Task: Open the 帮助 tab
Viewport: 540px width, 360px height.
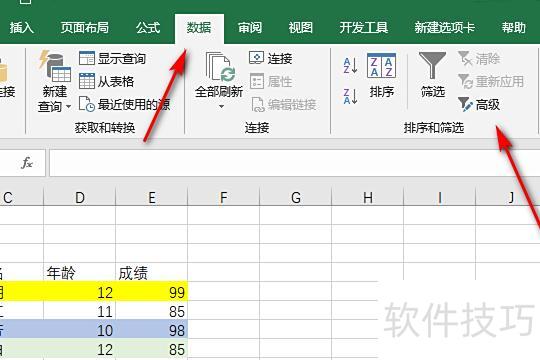Action: (514, 28)
